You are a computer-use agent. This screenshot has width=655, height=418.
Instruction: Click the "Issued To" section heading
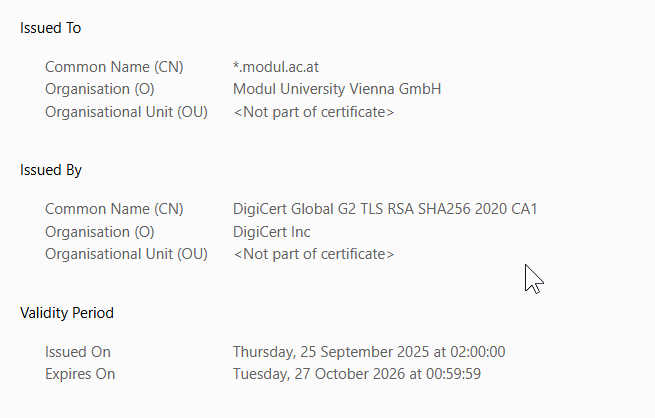pos(51,28)
